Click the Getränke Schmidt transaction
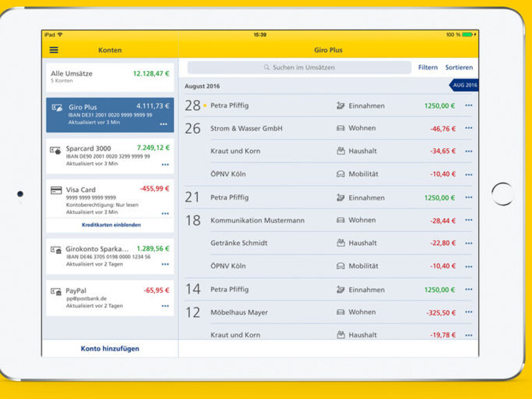This screenshot has width=532, height=399. click(341, 243)
